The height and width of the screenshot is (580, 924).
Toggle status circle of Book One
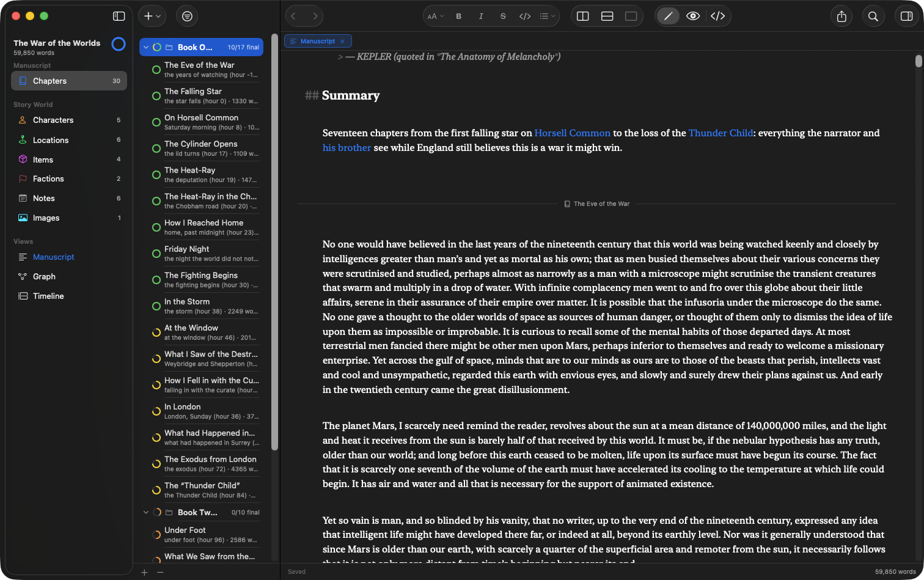(157, 47)
